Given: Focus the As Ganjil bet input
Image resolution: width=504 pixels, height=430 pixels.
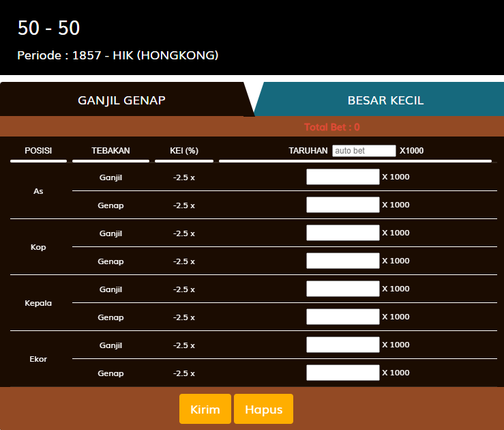Looking at the screenshot, I should pyautogui.click(x=342, y=177).
